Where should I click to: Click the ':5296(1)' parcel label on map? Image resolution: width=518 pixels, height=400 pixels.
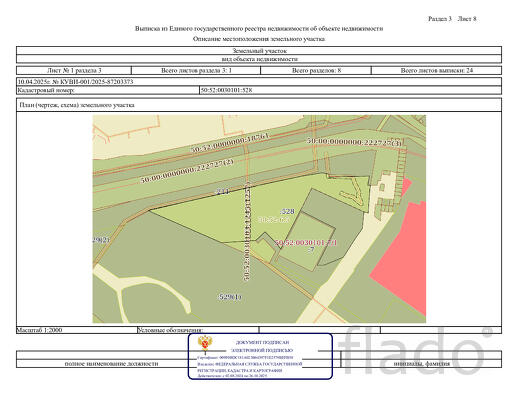click(230, 296)
